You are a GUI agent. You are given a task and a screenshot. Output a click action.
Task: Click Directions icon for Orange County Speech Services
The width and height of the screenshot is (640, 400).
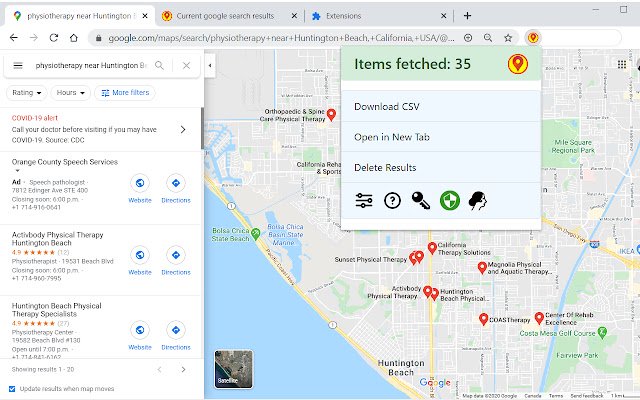[176, 183]
